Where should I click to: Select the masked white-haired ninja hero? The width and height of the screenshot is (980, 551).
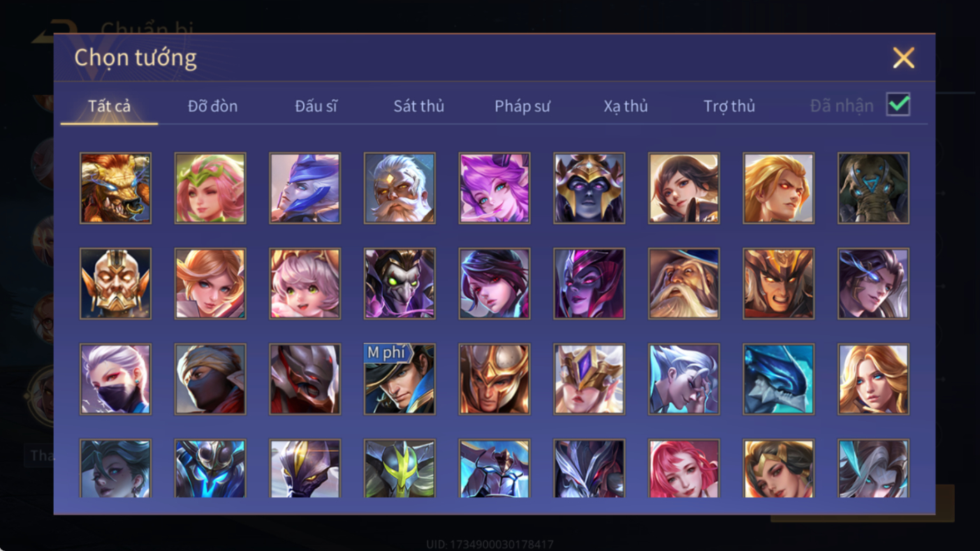[x=115, y=379]
